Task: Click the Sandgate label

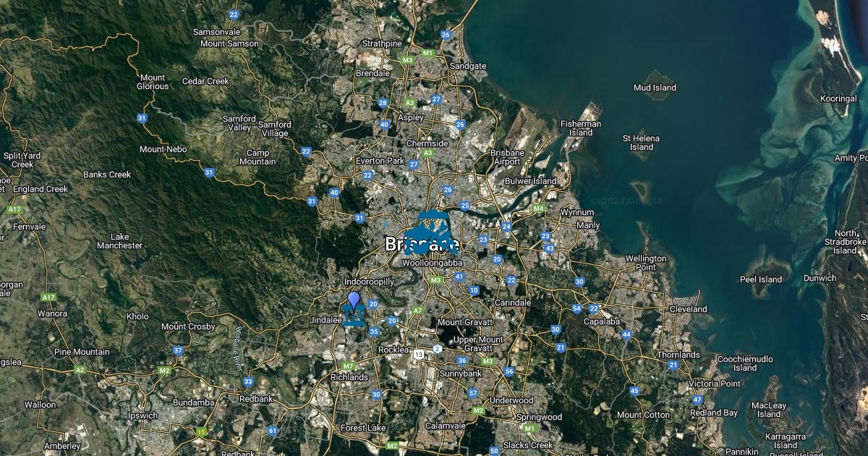Action: pos(468,66)
